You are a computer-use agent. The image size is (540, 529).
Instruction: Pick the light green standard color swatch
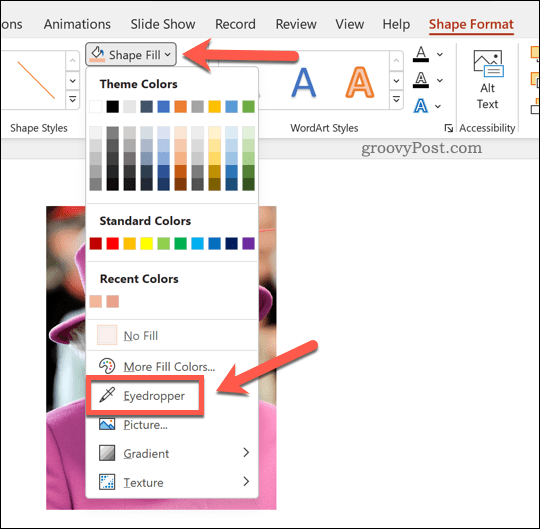tap(164, 243)
